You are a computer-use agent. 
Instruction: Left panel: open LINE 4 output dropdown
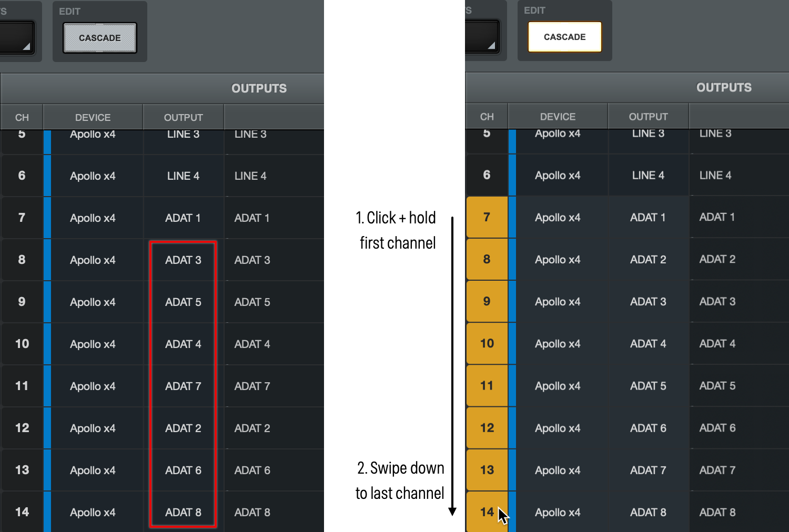[184, 176]
